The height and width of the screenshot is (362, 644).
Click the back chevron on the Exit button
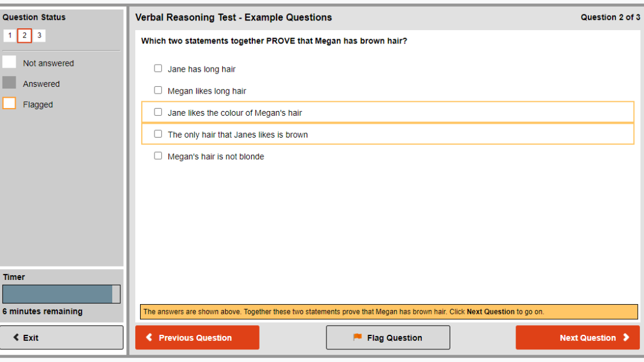[x=16, y=337]
